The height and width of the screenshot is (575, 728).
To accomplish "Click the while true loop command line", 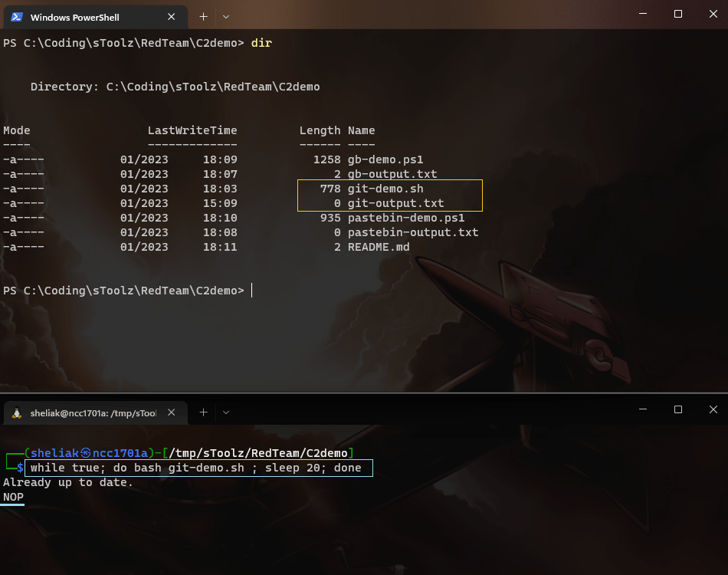I will [x=195, y=468].
